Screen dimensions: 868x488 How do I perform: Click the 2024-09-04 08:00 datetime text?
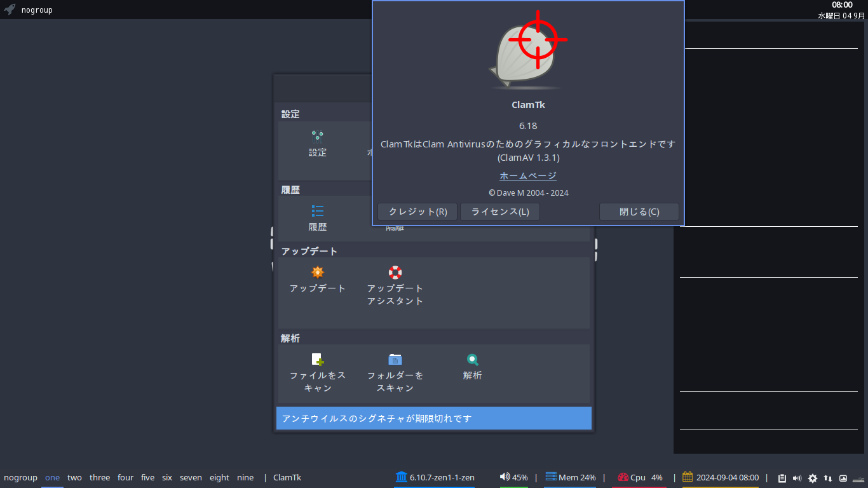728,477
